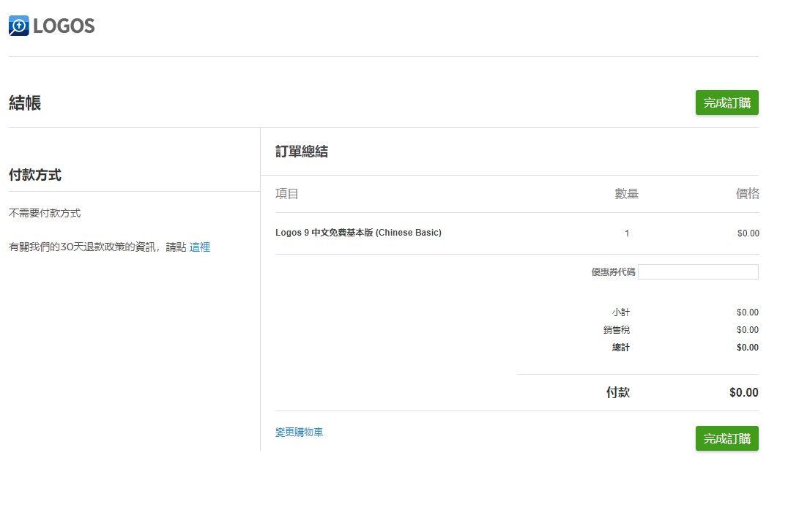The height and width of the screenshot is (532, 788).
Task: Click the $0.00 amount beside 銷售稅
Action: 748,329
